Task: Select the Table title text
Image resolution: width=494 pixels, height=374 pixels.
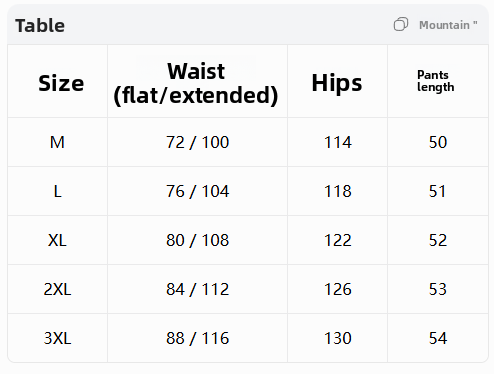Action: [40, 26]
